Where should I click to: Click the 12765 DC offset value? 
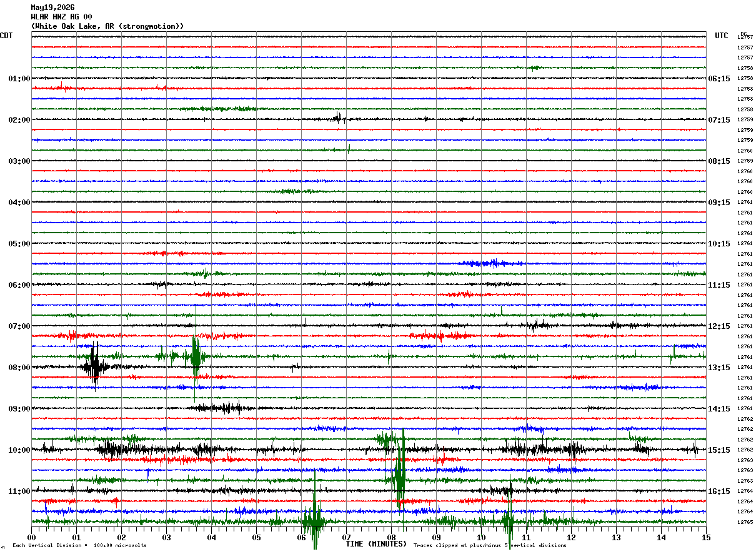tap(745, 522)
